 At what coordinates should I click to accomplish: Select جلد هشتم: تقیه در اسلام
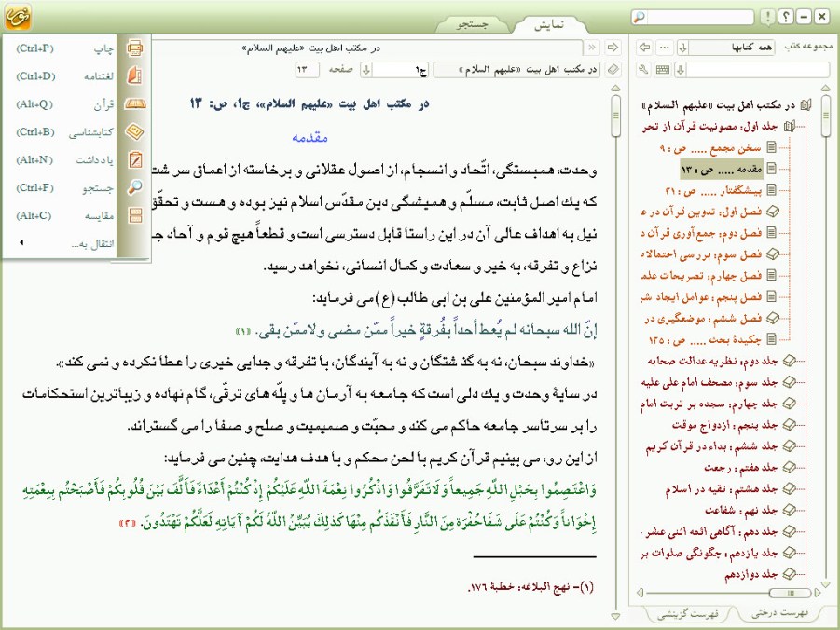(x=723, y=488)
